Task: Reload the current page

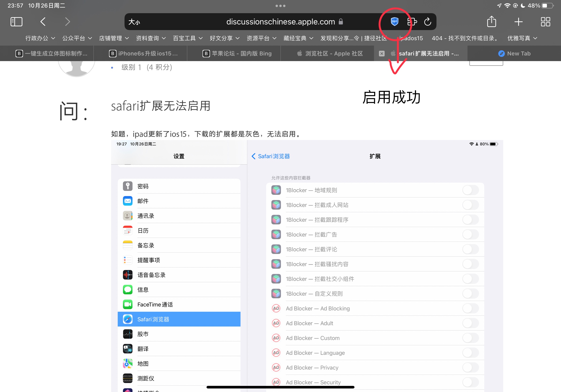Action: (x=428, y=22)
